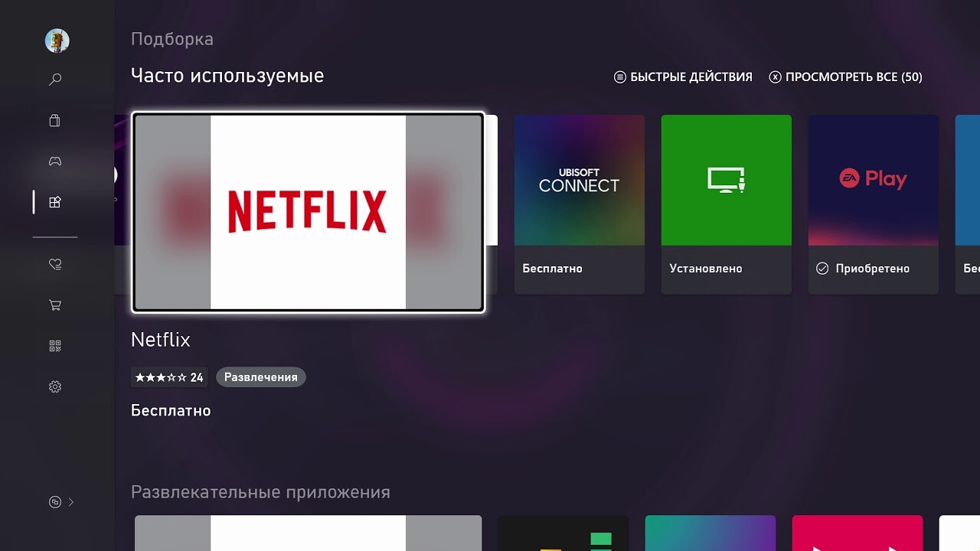Open Quick Actions (БЫСТРЫЕ ДЕЙСТВИЯ)
The width and height of the screenshot is (980, 551).
pos(683,77)
